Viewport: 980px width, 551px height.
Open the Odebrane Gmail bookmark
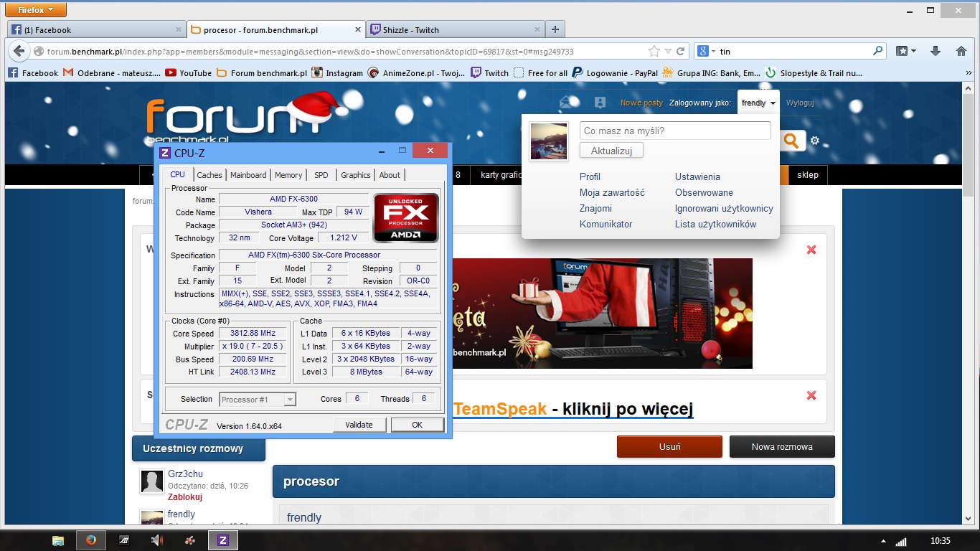coord(111,73)
